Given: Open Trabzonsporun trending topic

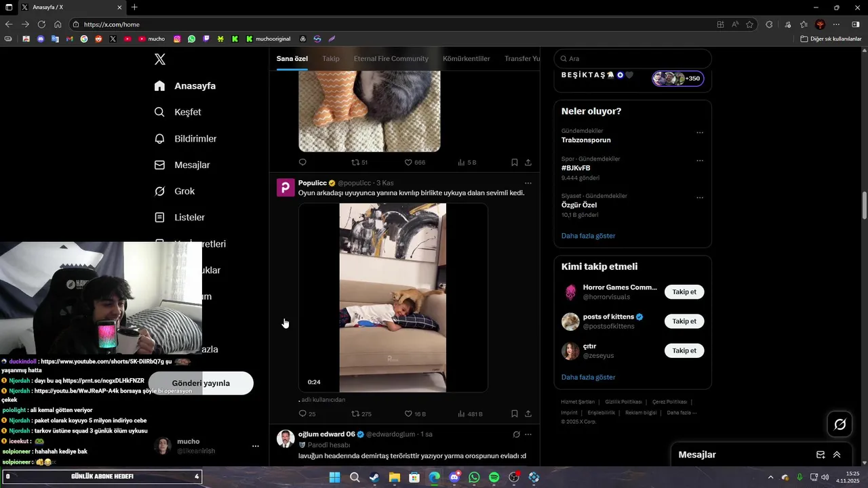Looking at the screenshot, I should (x=586, y=140).
